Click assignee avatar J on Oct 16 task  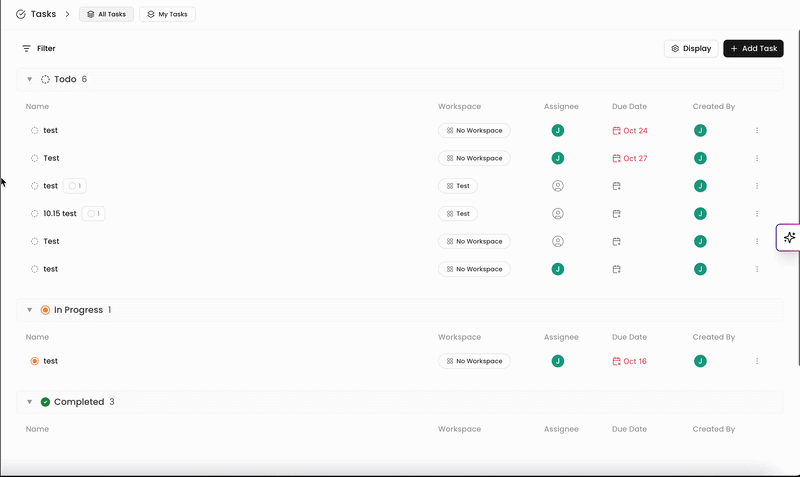click(x=558, y=361)
